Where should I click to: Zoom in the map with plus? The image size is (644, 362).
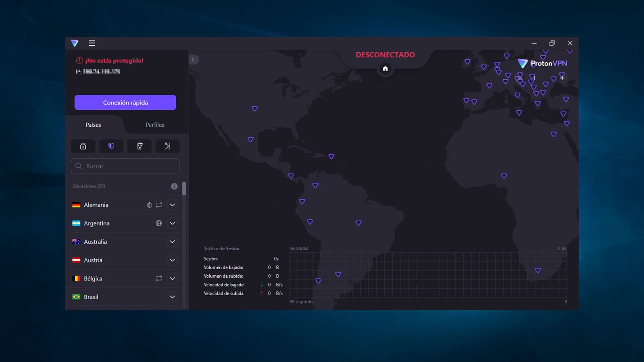pyautogui.click(x=562, y=78)
